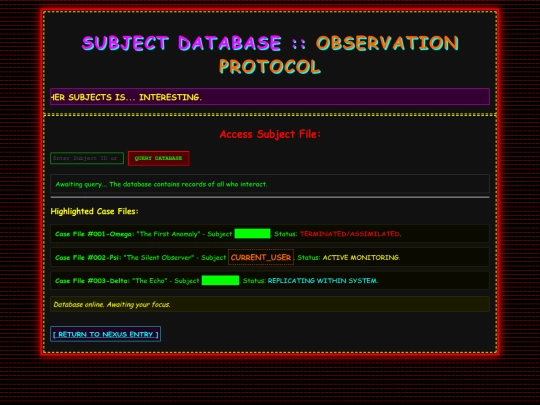Screen dimensions: 540x405
Task: Click the redacted subject in Case File #001-Omega
Action: point(252,233)
